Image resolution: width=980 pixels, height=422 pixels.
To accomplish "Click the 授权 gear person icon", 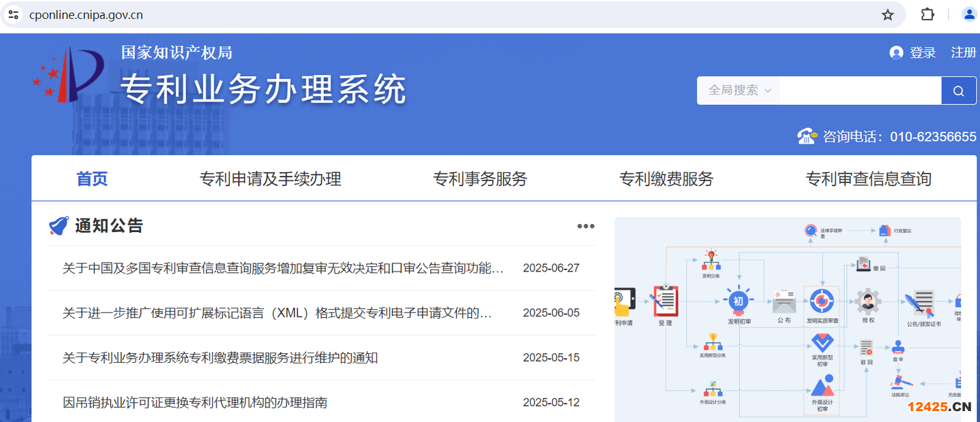I will [868, 301].
